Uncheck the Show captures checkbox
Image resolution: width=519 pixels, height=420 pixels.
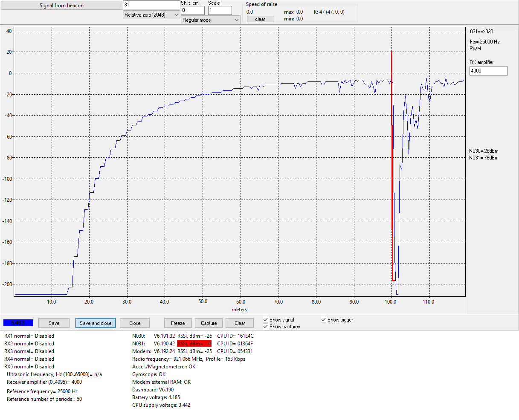tap(266, 327)
